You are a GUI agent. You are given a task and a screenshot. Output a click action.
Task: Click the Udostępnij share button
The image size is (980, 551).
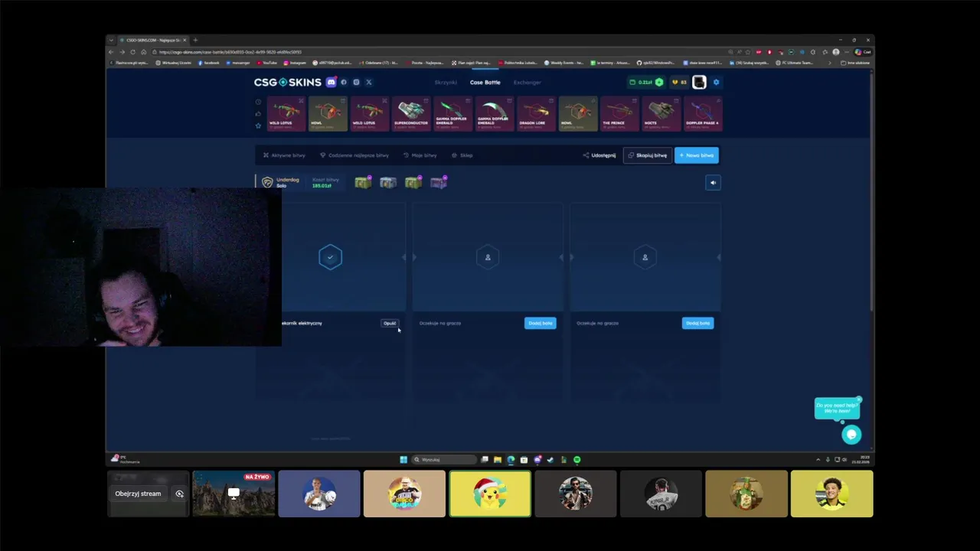point(599,155)
